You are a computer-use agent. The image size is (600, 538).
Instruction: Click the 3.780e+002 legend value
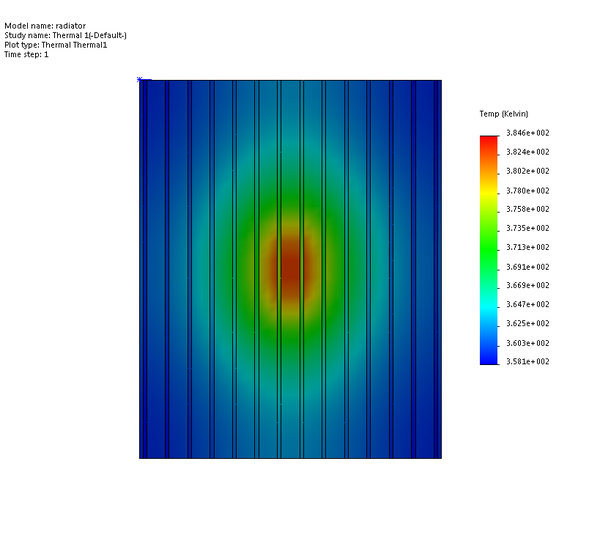pos(528,191)
